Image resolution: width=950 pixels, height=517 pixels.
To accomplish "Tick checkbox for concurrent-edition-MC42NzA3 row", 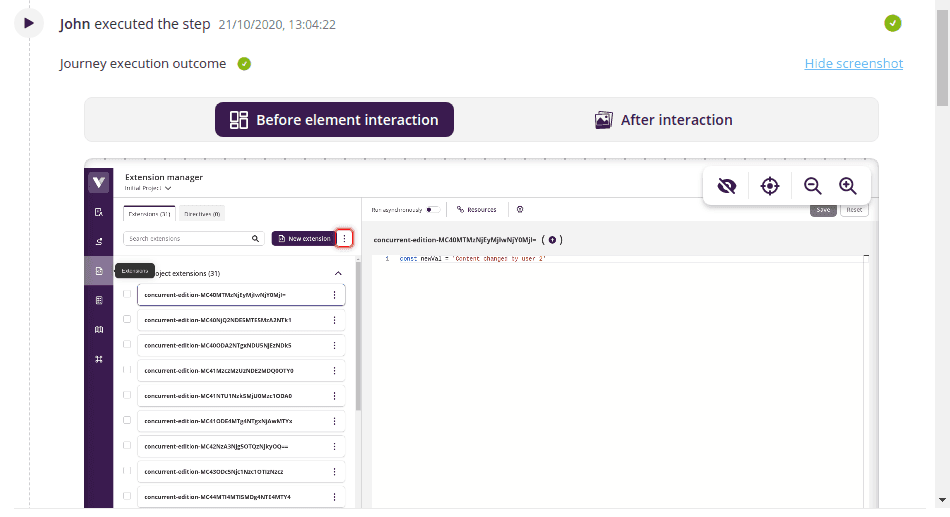I will click(127, 445).
